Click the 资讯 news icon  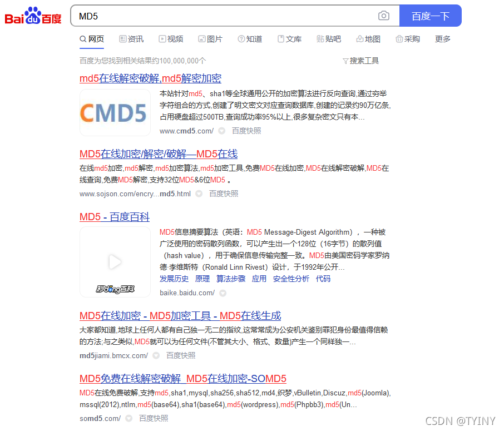123,39
